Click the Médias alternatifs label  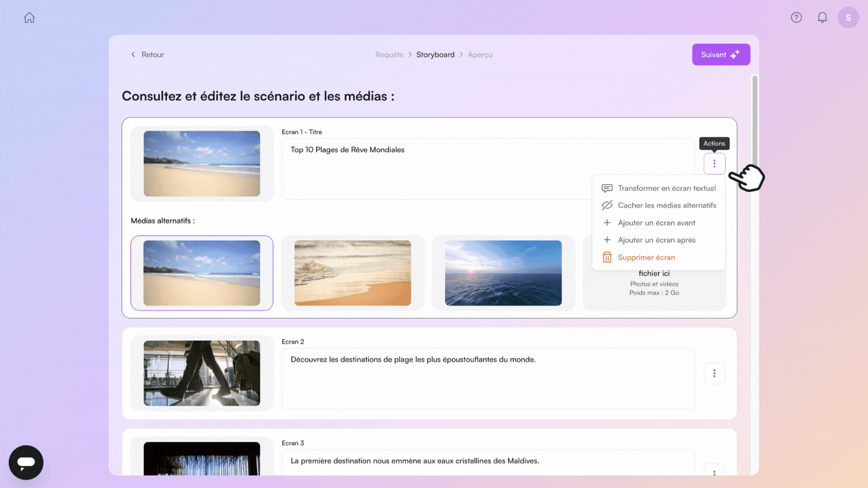coord(163,221)
